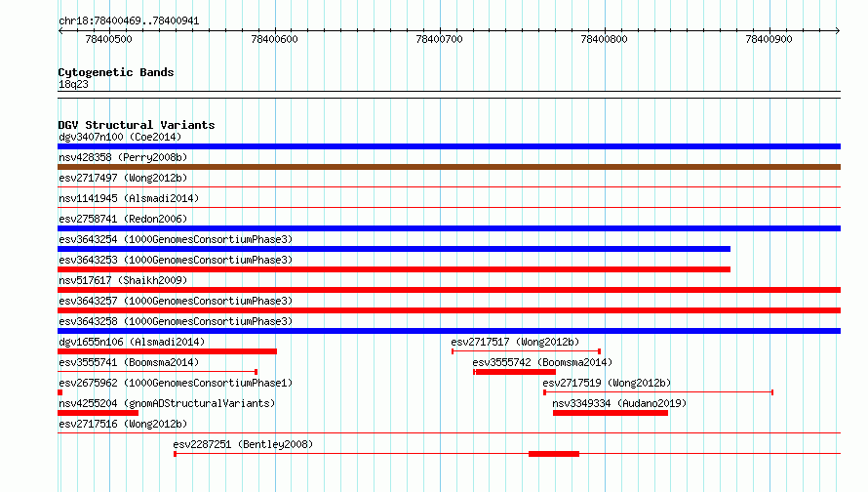Click the thin red feature for esv2717519
The width and height of the screenshot is (868, 492).
[658, 392]
